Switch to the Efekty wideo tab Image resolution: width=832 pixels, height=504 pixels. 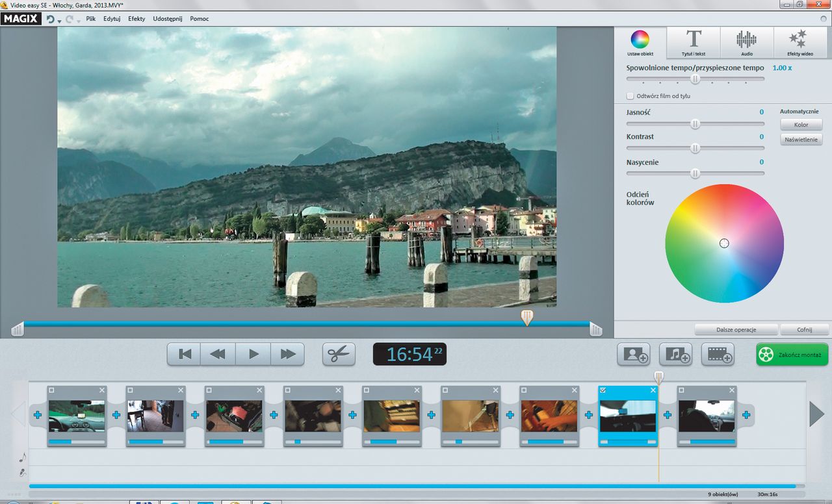tap(799, 43)
